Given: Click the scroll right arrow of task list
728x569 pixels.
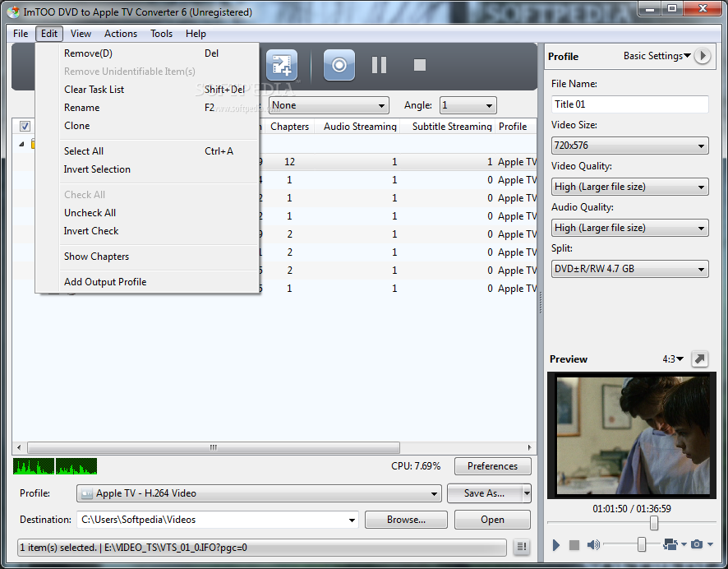Looking at the screenshot, I should (x=529, y=448).
